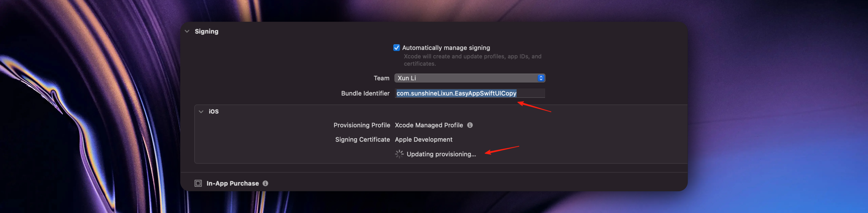
Task: Open the In-App Purchase info icon
Action: [x=265, y=183]
